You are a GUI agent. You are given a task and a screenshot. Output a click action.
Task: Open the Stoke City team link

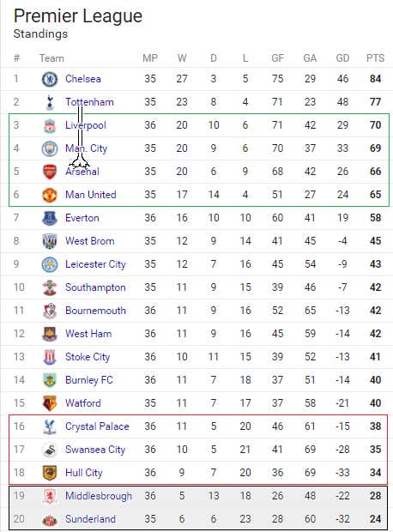tap(88, 357)
